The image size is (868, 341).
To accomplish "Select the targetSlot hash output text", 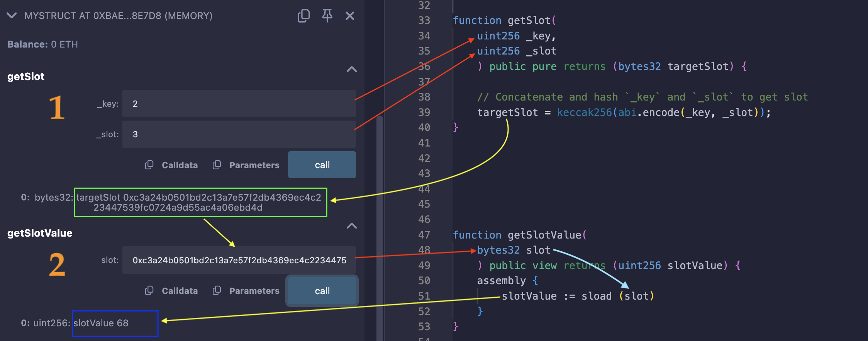I will pos(198,203).
